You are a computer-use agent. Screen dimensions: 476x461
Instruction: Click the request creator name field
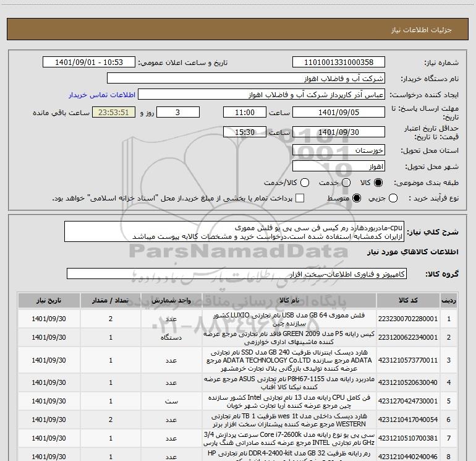click(x=261, y=95)
